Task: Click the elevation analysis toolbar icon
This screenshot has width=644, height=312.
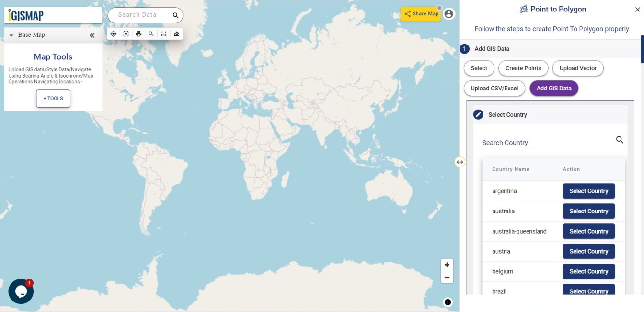Action: point(176,33)
